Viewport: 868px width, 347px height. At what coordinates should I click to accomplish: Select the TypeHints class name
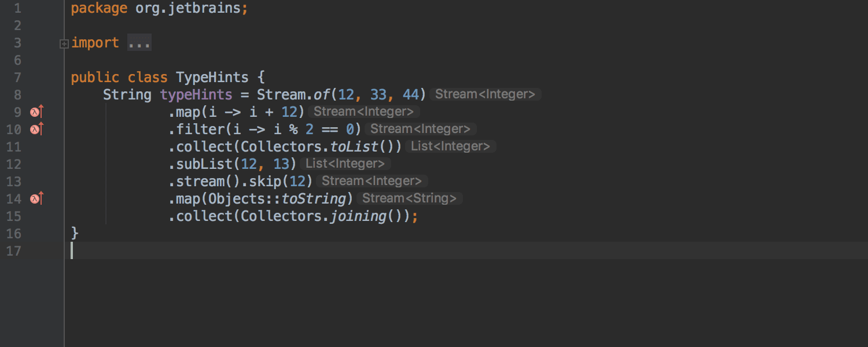tap(212, 77)
